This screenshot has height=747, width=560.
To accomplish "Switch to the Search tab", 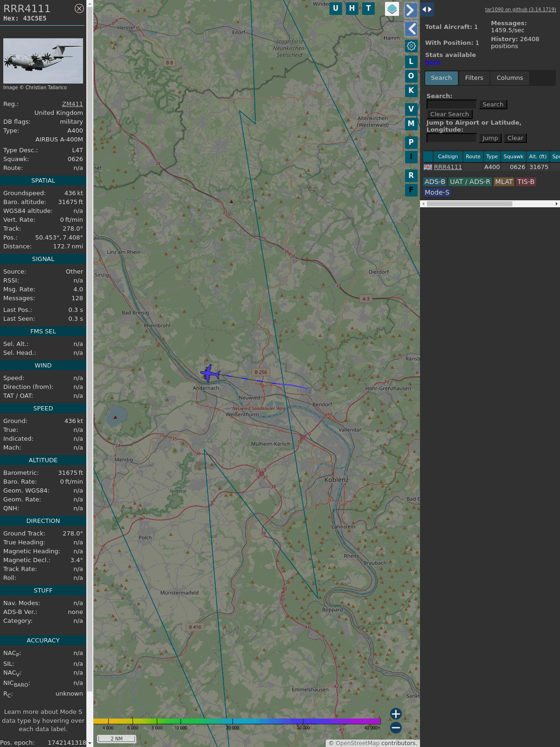I will [441, 78].
